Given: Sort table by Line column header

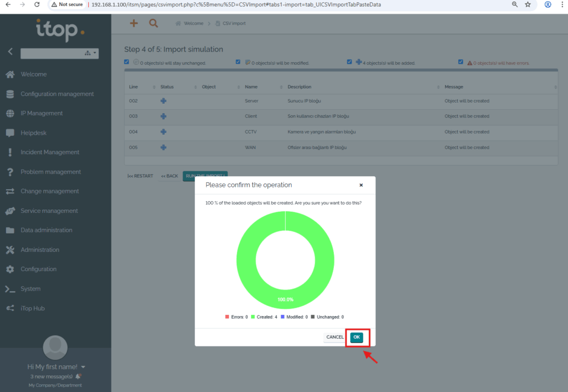Looking at the screenshot, I should coord(134,87).
